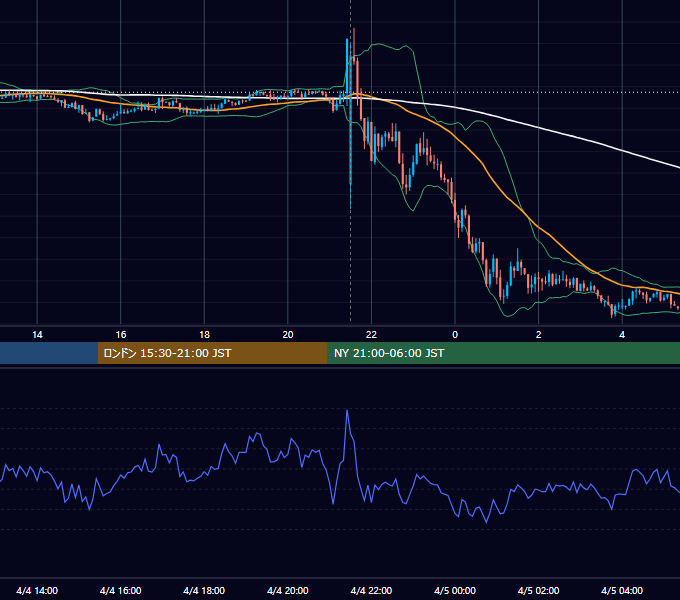Click the 4/4 22:00 label on indicator axis

(371, 590)
